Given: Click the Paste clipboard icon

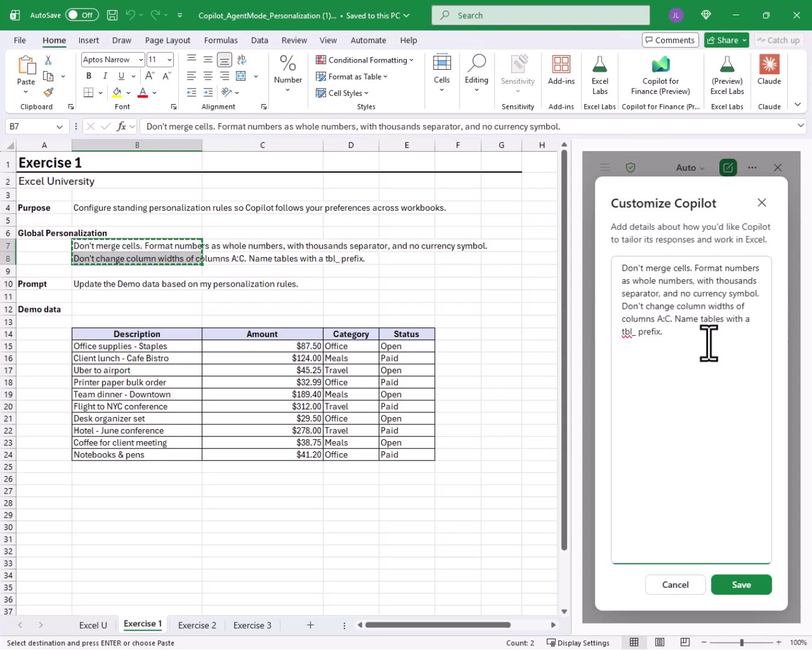Looking at the screenshot, I should click(26, 65).
